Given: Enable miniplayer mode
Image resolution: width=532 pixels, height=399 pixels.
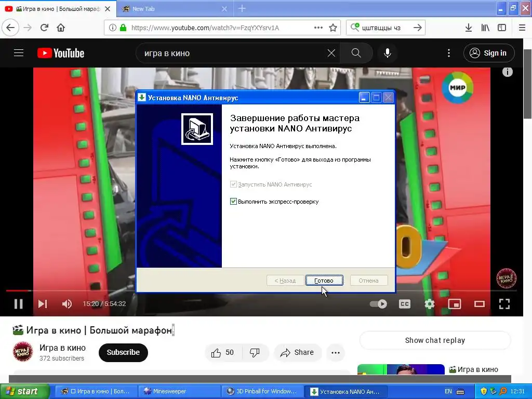Looking at the screenshot, I should pyautogui.click(x=454, y=303).
